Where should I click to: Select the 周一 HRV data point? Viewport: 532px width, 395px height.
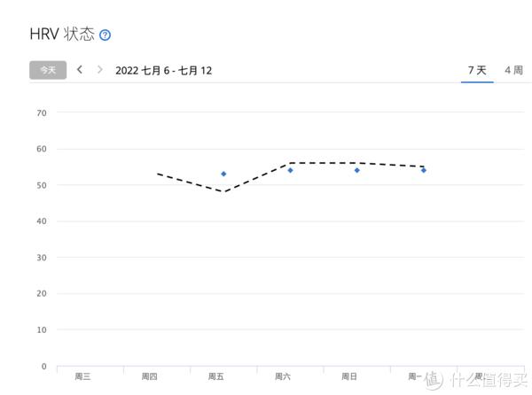pyautogui.click(x=424, y=170)
